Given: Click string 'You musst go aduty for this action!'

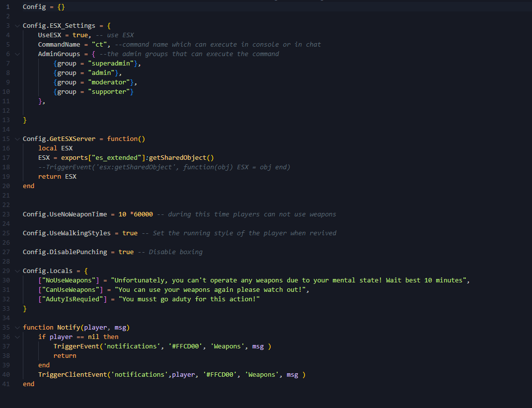Looking at the screenshot, I should [x=189, y=299].
